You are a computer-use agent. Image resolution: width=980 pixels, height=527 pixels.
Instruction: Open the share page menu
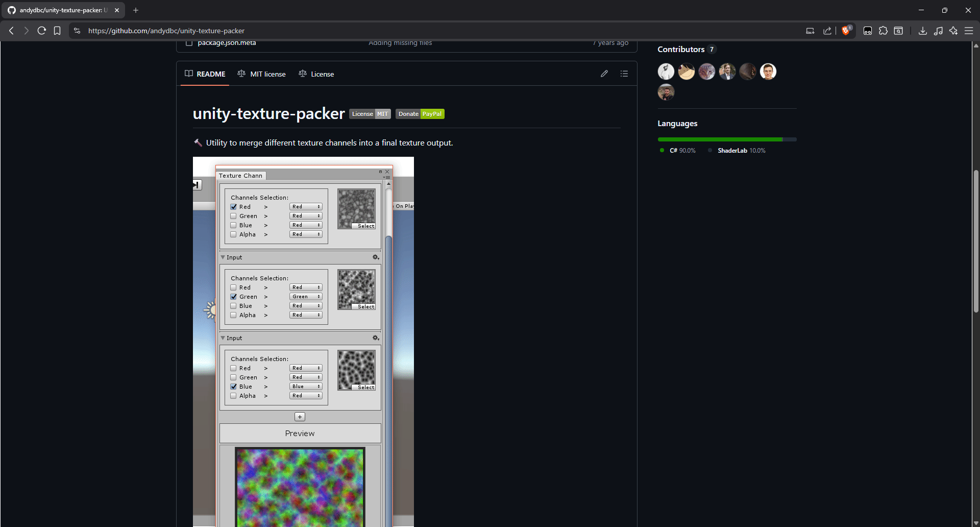(827, 31)
